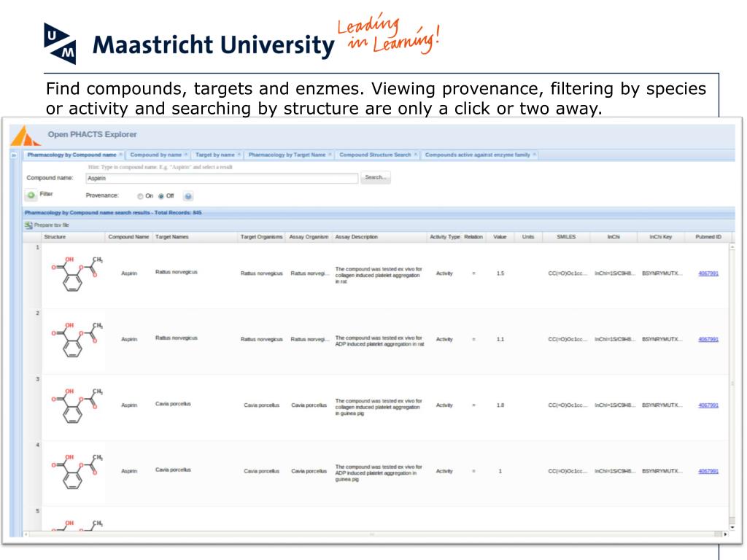The height and width of the screenshot is (560, 747).
Task: Click the provenance help icon
Action: tap(187, 196)
